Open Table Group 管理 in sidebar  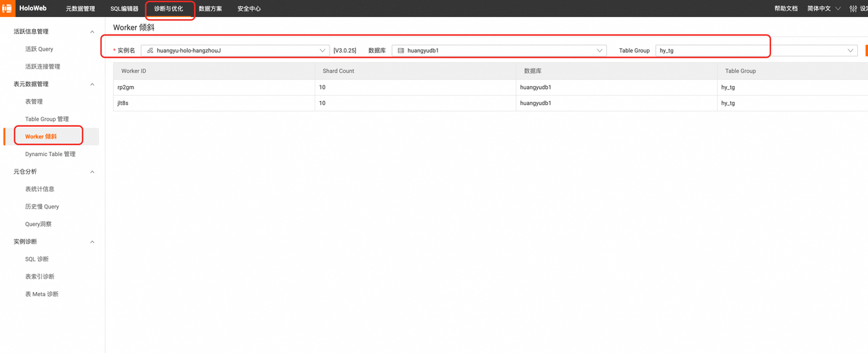[x=47, y=119]
